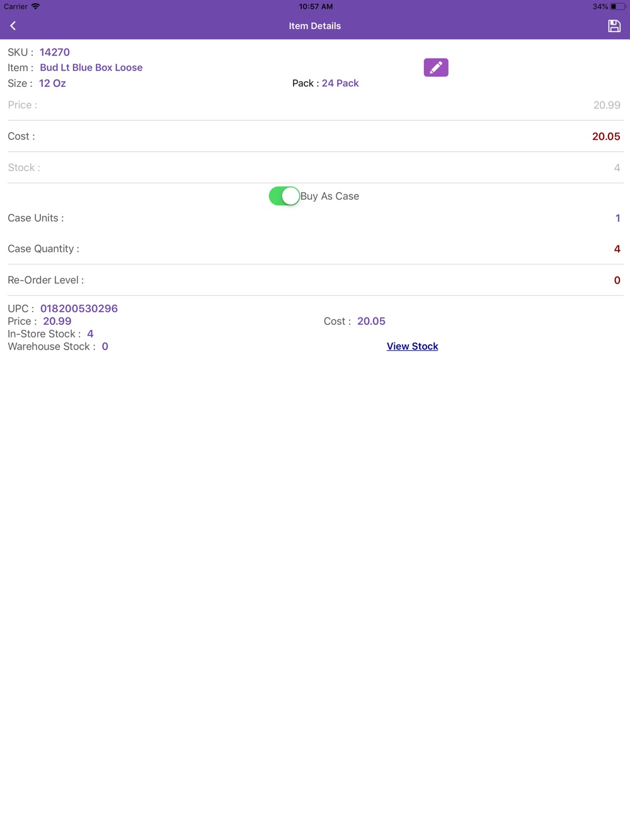Edit the Re-Order Level value
Viewport: 630px width, 840px height.
pyautogui.click(x=617, y=280)
